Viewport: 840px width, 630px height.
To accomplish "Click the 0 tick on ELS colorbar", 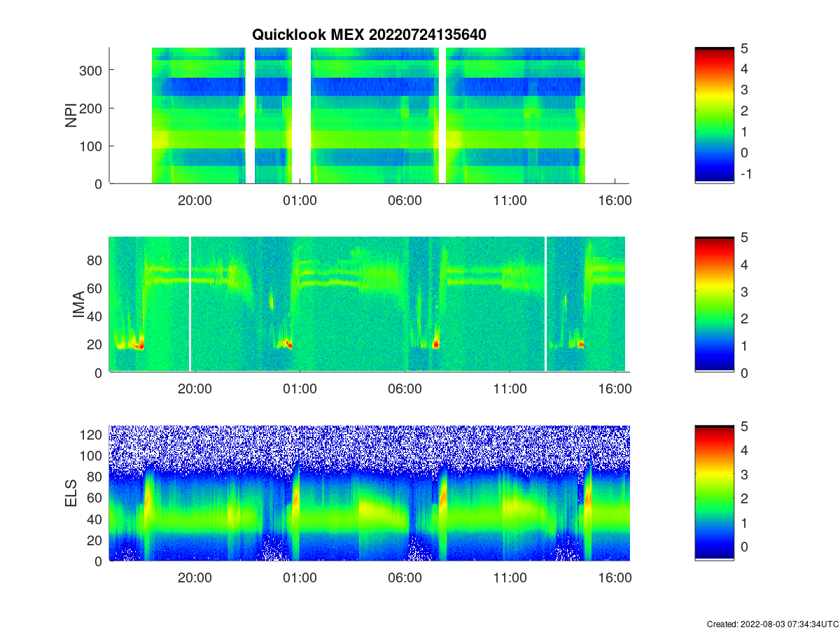I will pyautogui.click(x=744, y=547).
